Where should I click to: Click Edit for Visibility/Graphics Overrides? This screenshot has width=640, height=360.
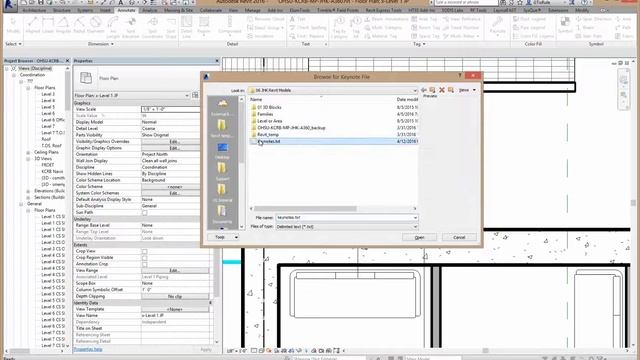point(174,142)
